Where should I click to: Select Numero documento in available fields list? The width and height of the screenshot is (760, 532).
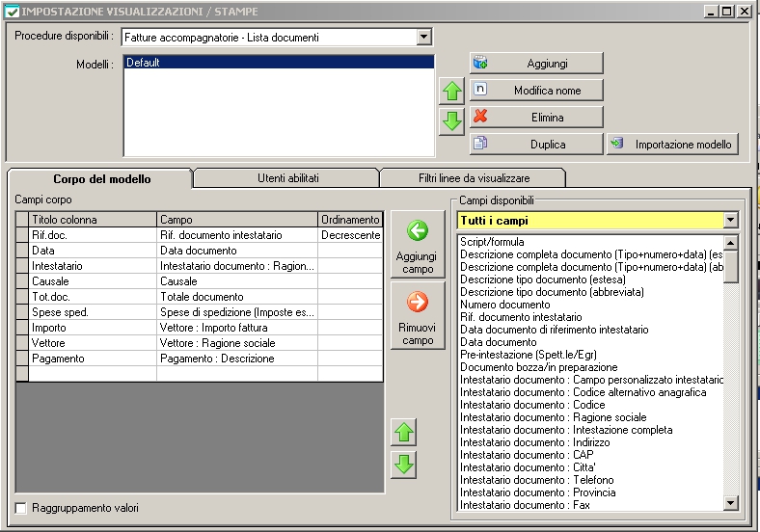[x=505, y=305]
